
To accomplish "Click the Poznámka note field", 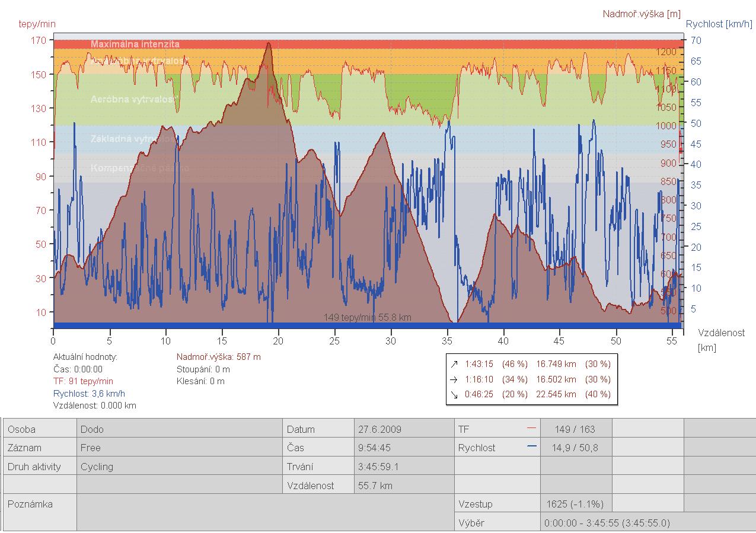I will pyautogui.click(x=264, y=512).
